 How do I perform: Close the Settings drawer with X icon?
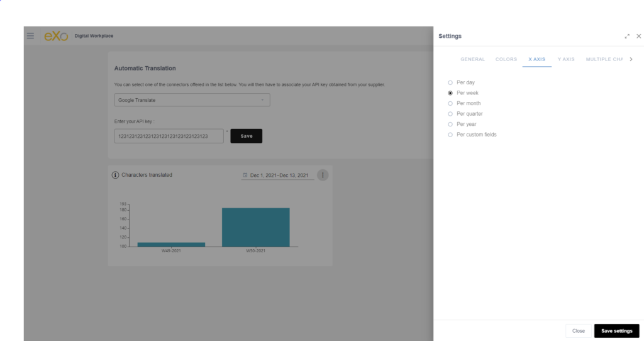tap(638, 36)
